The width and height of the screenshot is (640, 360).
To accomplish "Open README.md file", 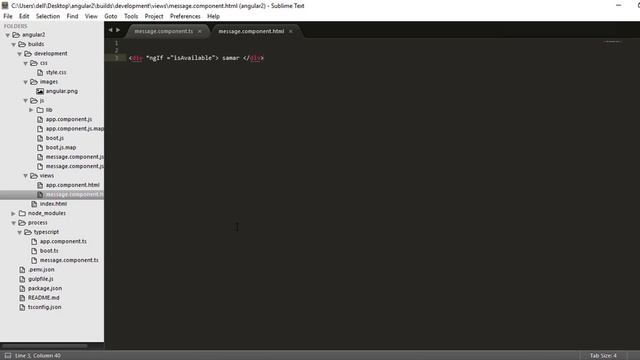I will (x=44, y=298).
